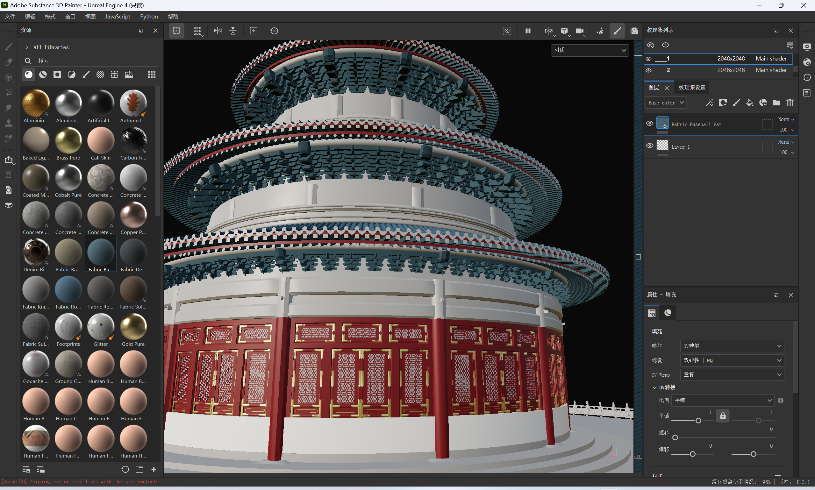Open the Export textures icon in left toolbar
This screenshot has width=815, height=490.
click(x=8, y=160)
